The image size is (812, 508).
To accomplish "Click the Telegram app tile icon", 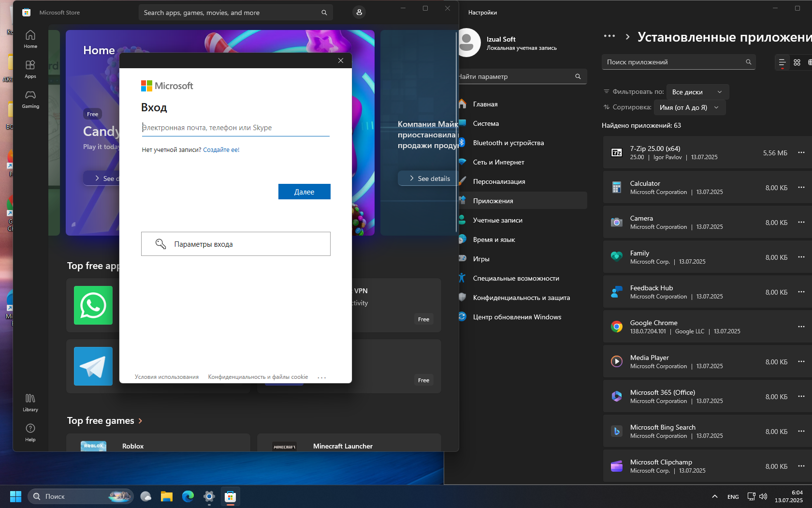I will click(x=93, y=366).
